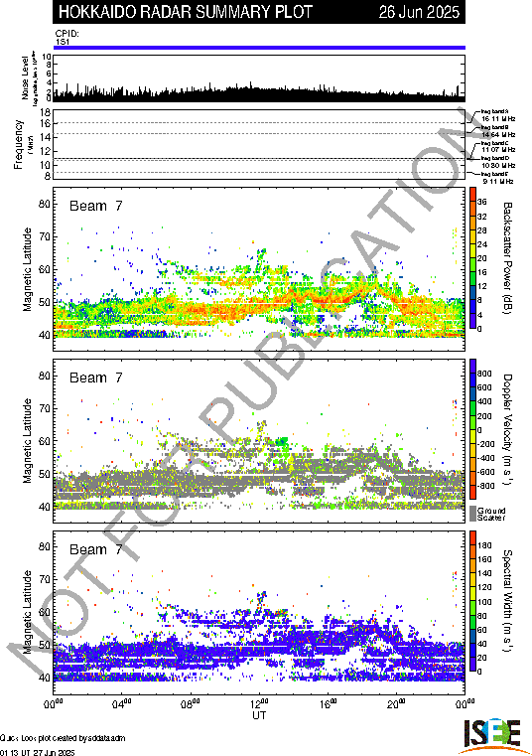Click the 12:00 UT tick on time axis

[x=260, y=704]
